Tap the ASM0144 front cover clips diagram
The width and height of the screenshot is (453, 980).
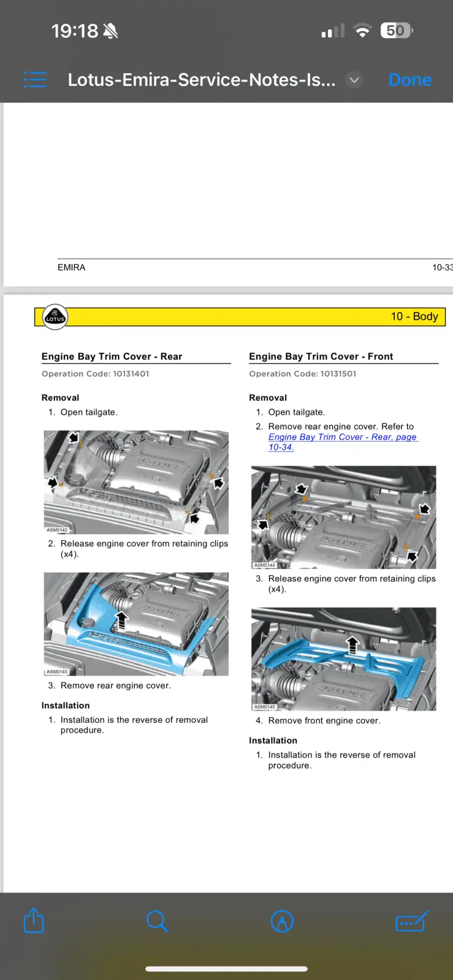click(x=344, y=518)
